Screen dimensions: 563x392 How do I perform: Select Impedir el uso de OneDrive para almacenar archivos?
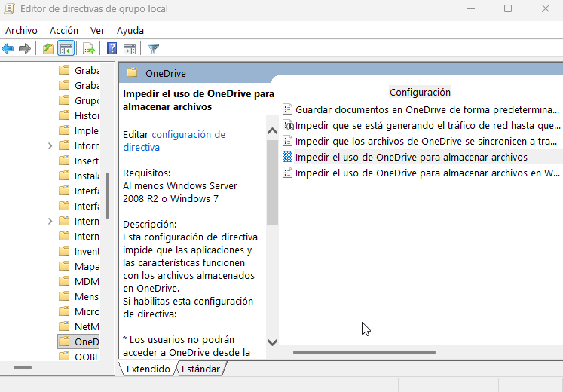[411, 157]
